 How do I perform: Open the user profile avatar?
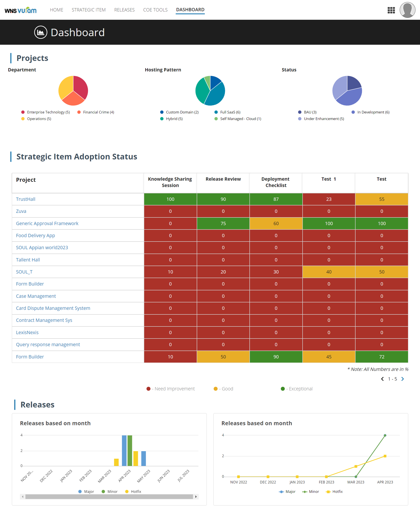pos(407,10)
